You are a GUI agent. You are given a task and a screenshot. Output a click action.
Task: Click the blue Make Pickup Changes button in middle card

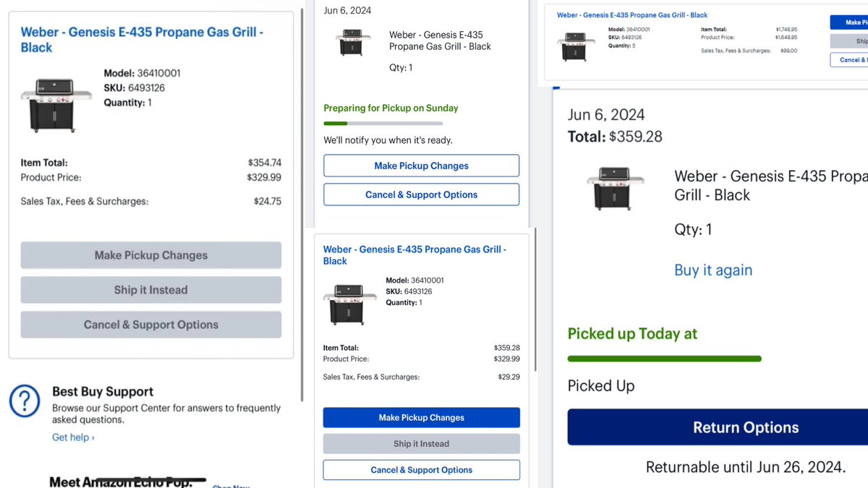tap(421, 417)
